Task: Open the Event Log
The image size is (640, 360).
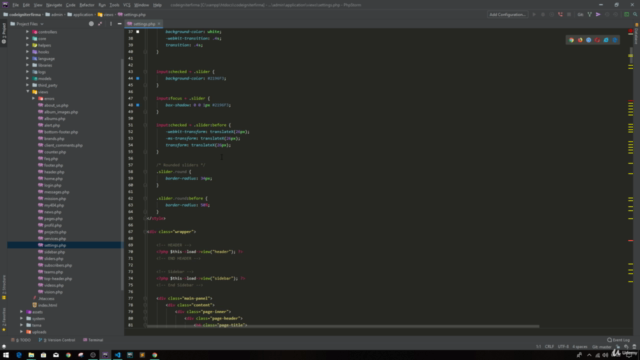Action: point(618,340)
